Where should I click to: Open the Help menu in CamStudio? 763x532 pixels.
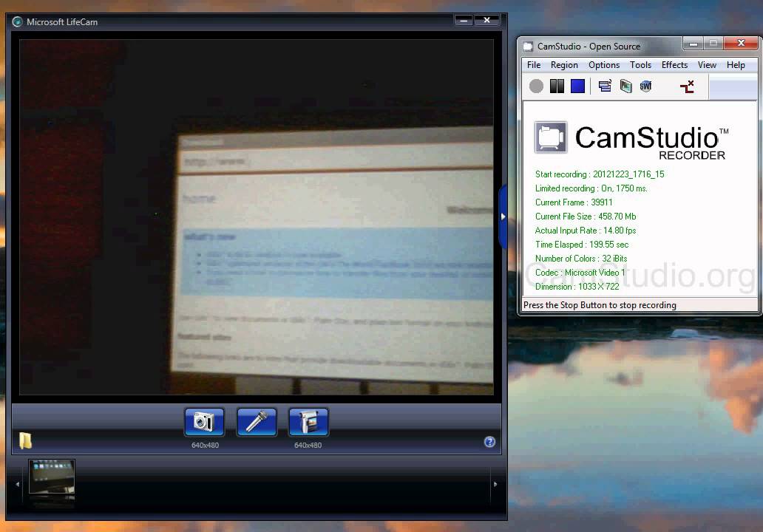tap(736, 65)
